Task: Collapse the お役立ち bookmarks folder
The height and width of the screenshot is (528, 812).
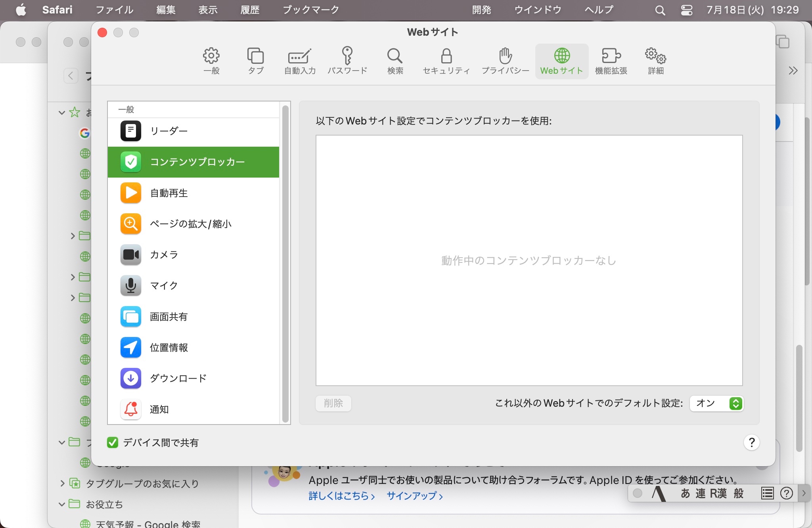Action: tap(62, 504)
